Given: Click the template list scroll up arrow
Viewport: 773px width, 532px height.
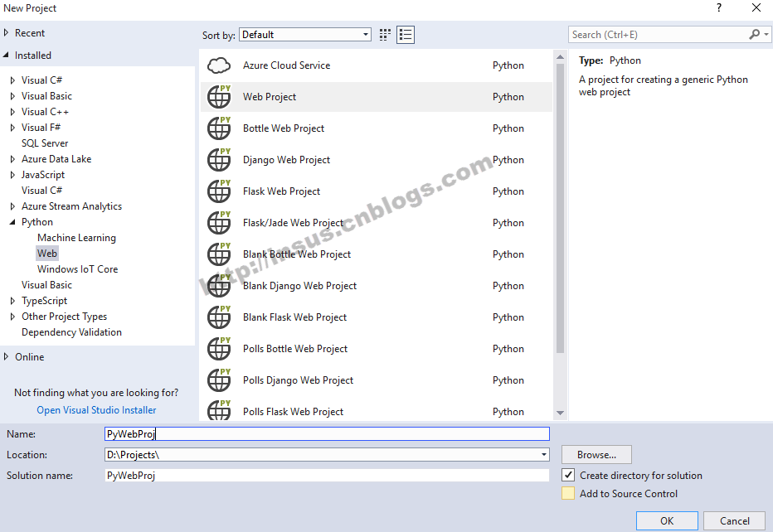Looking at the screenshot, I should [560, 57].
